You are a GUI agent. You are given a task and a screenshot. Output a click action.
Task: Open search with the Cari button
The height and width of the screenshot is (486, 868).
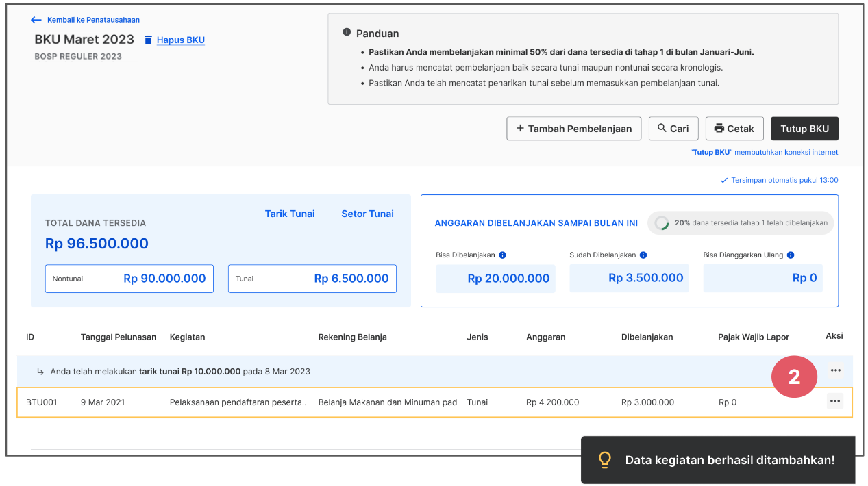click(673, 129)
